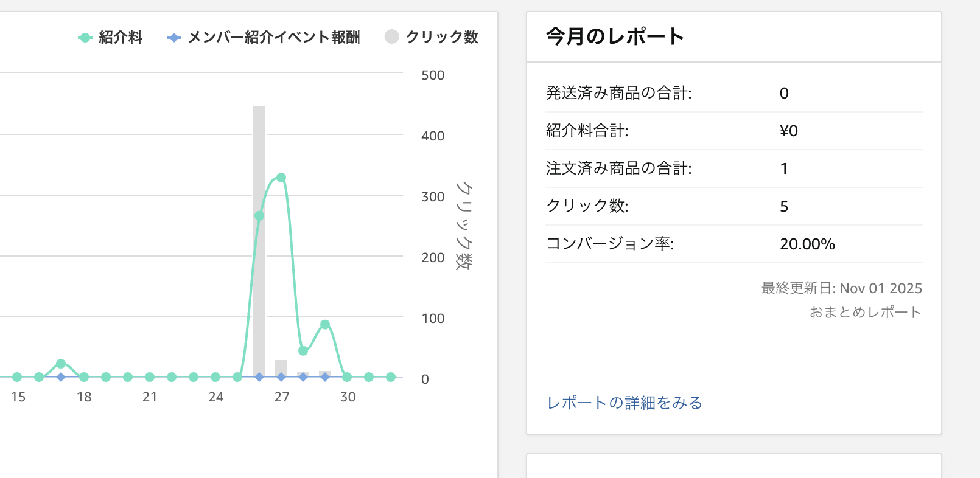Click the tallest gray click-count bar

[259, 241]
